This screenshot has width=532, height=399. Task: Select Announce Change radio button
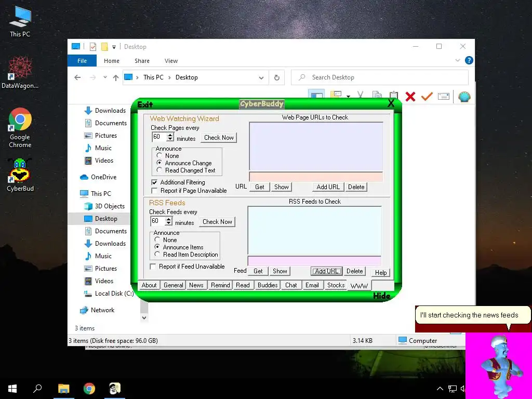click(159, 163)
